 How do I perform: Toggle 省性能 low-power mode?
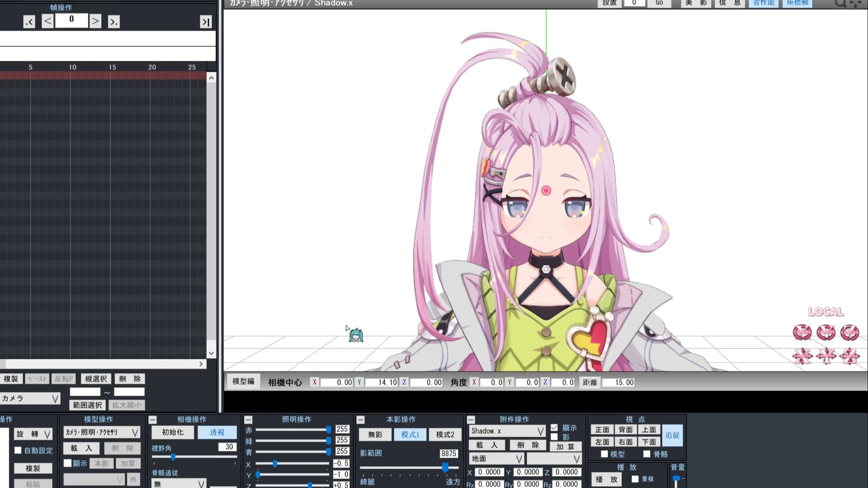tap(763, 3)
